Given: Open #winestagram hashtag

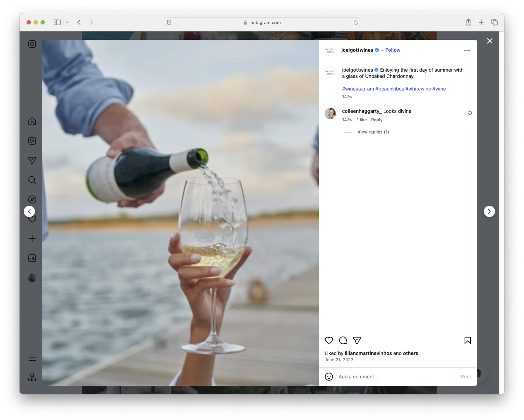Looking at the screenshot, I should click(x=358, y=89).
